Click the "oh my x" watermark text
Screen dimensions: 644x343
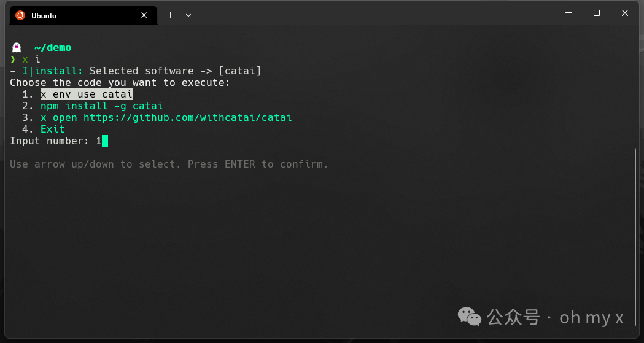pyautogui.click(x=591, y=317)
